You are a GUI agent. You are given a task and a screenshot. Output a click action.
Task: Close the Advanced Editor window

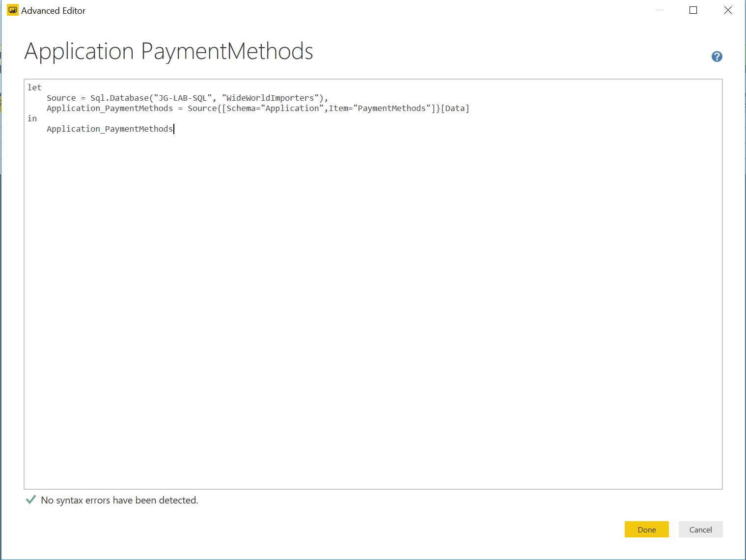click(x=728, y=10)
